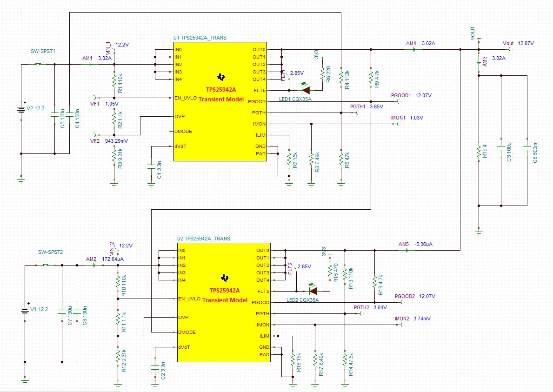Select resistor R16 15k
Image resolution: width=553 pixels, height=392 pixels.
[x=293, y=361]
